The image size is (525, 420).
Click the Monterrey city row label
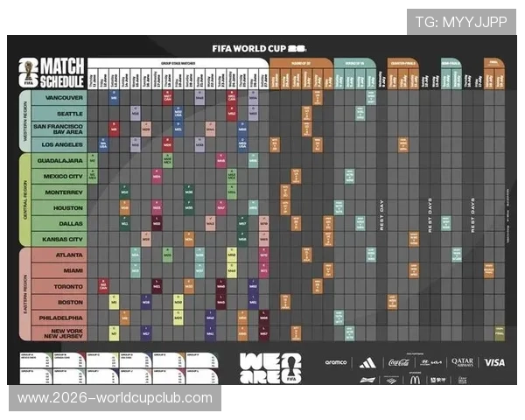point(59,192)
